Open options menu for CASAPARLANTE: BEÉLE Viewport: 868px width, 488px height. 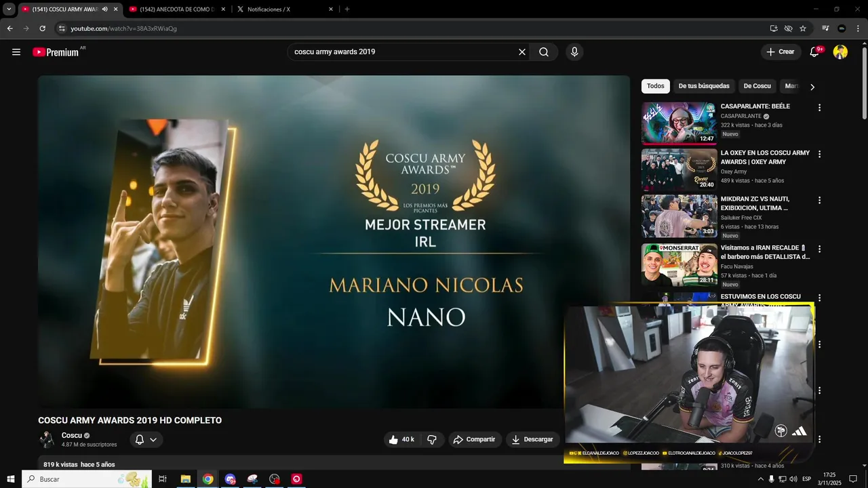(x=819, y=108)
